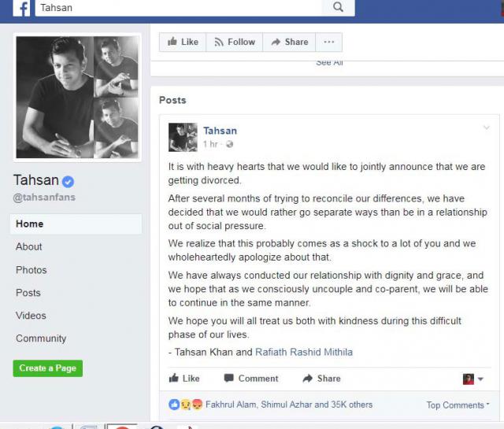Share the Tahsan page

[289, 42]
